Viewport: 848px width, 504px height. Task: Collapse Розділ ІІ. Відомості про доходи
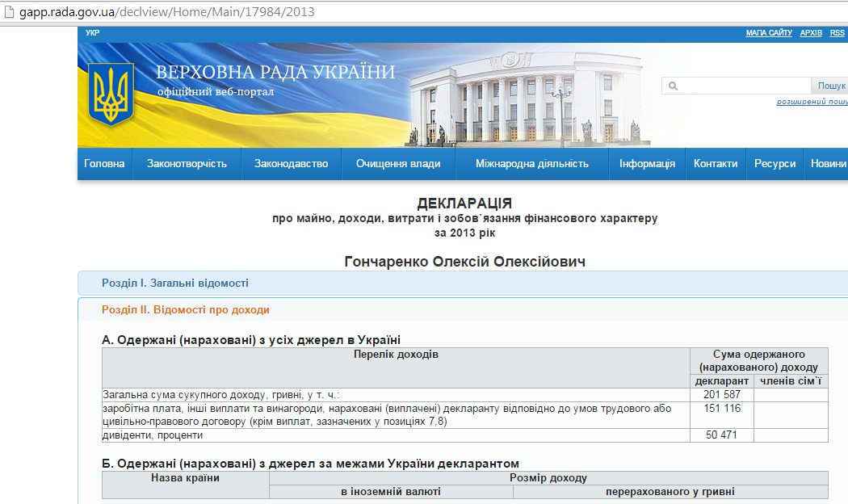click(x=186, y=309)
